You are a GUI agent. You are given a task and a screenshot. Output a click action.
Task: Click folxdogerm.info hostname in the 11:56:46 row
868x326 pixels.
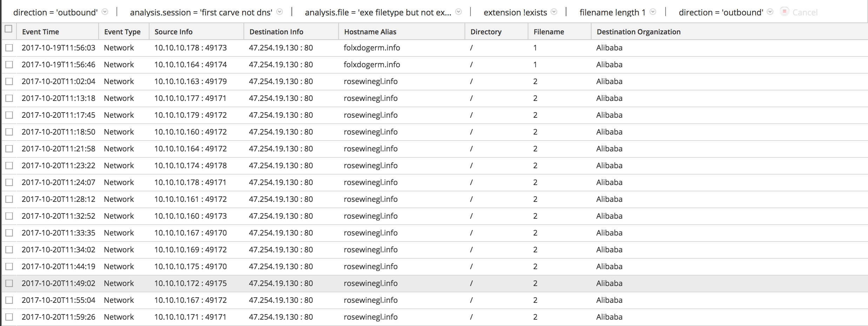[372, 64]
